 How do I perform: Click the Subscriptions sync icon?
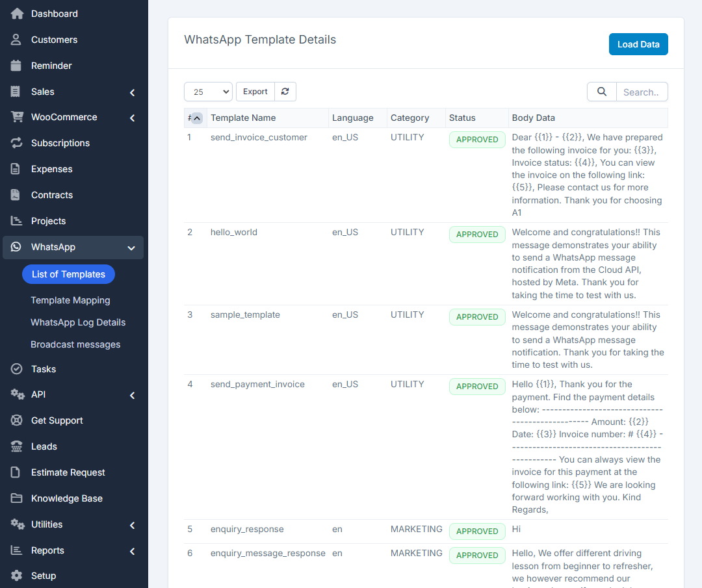point(15,143)
